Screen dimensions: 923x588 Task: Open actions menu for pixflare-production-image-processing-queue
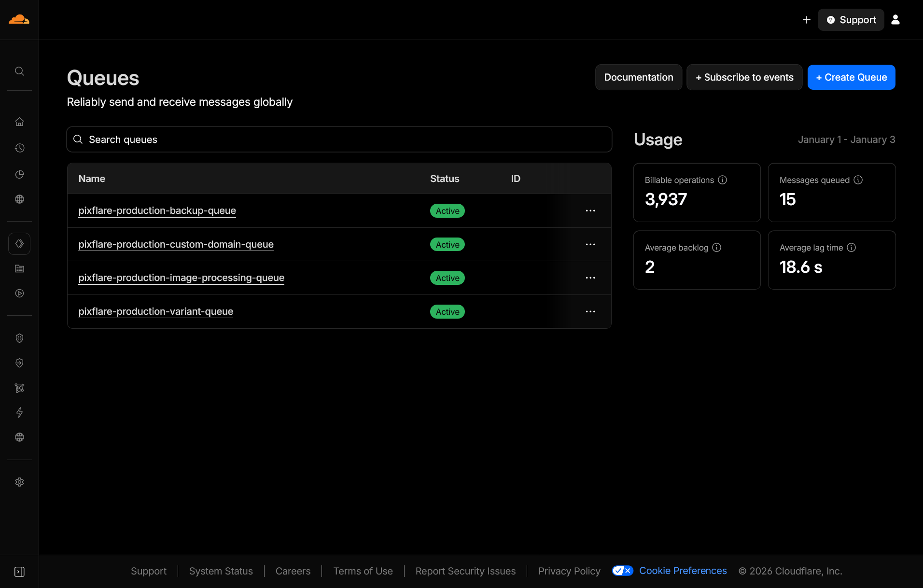(x=590, y=278)
